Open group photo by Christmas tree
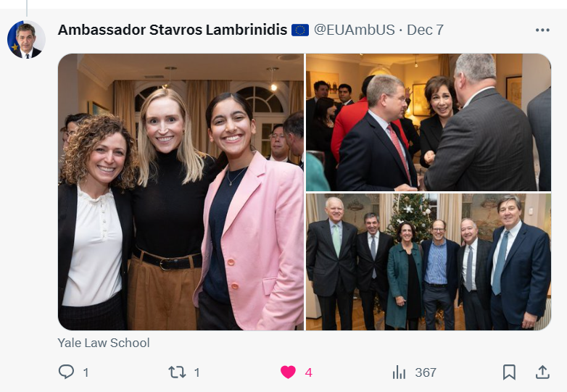Screen dimensions: 567x392 (x=429, y=262)
